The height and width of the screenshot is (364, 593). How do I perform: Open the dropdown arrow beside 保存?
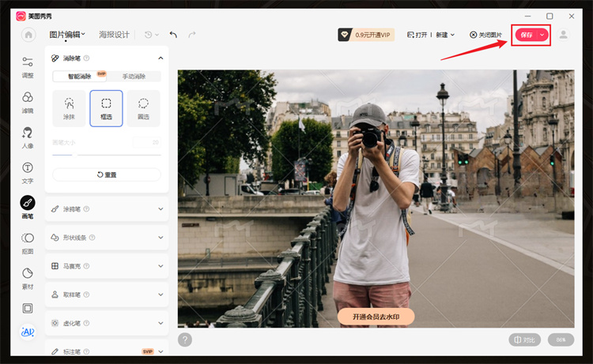coord(542,35)
